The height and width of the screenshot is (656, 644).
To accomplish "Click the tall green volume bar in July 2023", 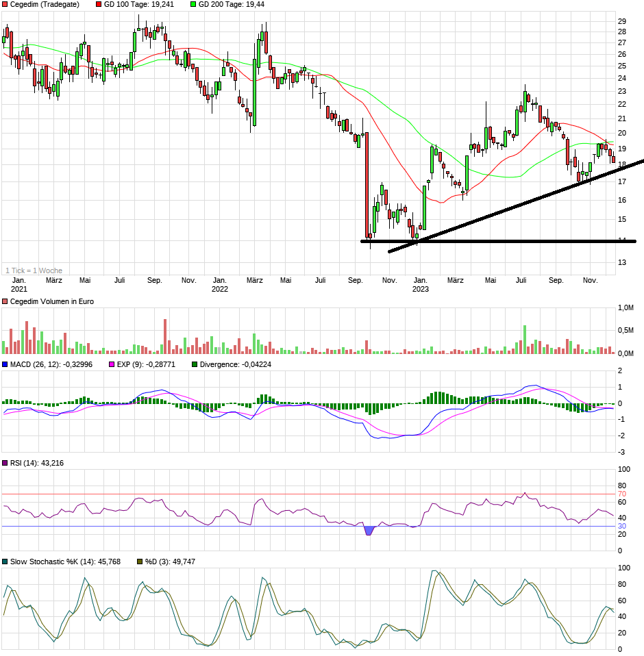I will pyautogui.click(x=525, y=339).
